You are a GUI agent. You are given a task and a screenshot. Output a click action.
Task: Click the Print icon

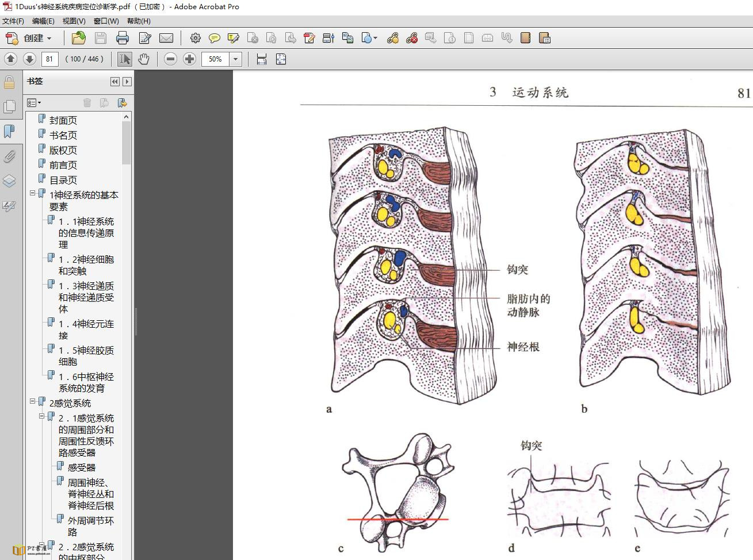tap(123, 38)
